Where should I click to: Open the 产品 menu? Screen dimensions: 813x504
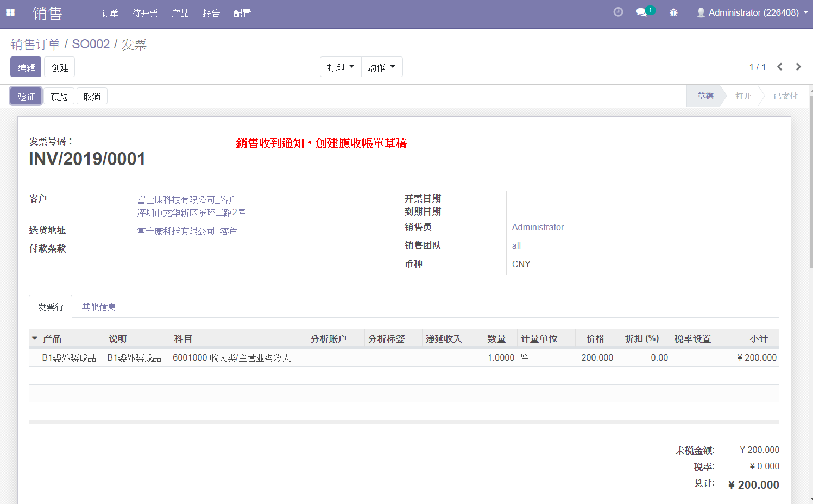pyautogui.click(x=180, y=14)
